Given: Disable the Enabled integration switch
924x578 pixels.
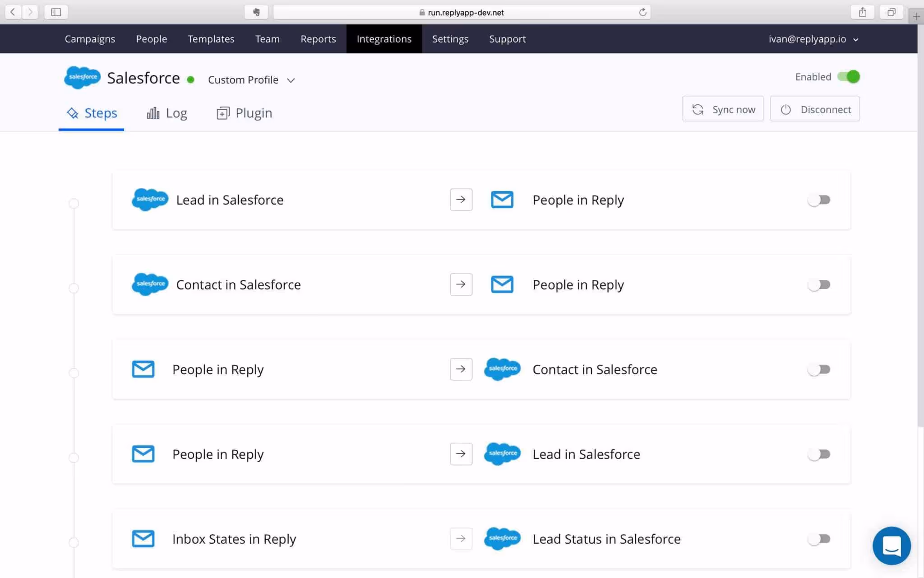Looking at the screenshot, I should 848,77.
